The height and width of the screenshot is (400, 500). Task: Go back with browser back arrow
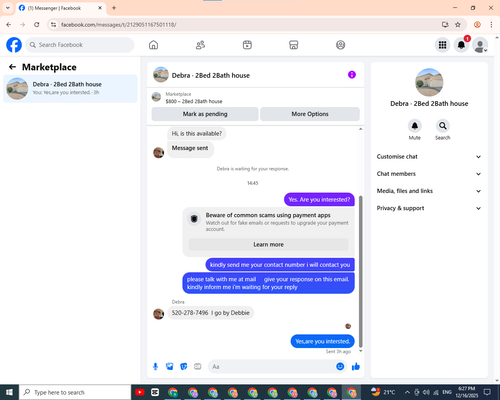9,25
